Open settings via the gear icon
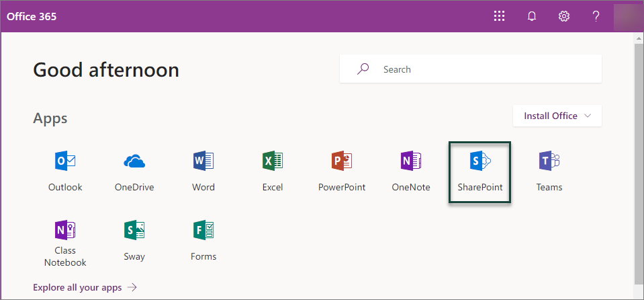This screenshot has height=300, width=644. click(x=564, y=16)
